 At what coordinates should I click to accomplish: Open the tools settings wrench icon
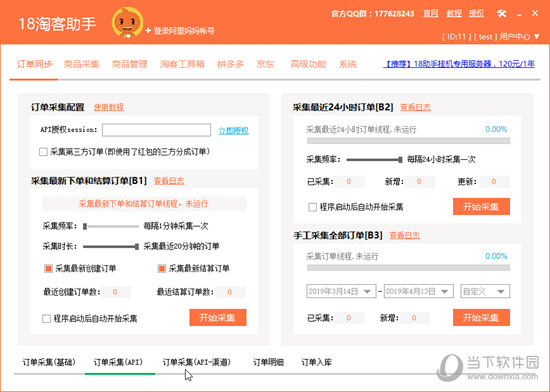tap(502, 14)
